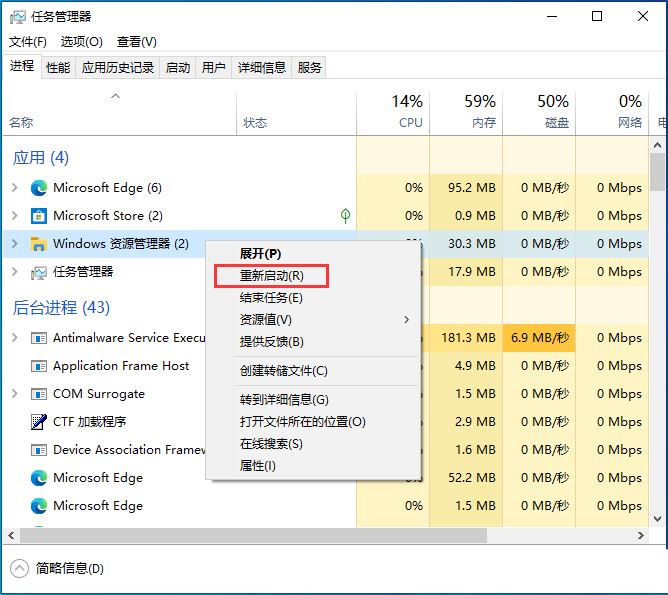Click the 应用 (4) group heading
Image resolution: width=668 pixels, height=595 pixels.
(x=40, y=158)
